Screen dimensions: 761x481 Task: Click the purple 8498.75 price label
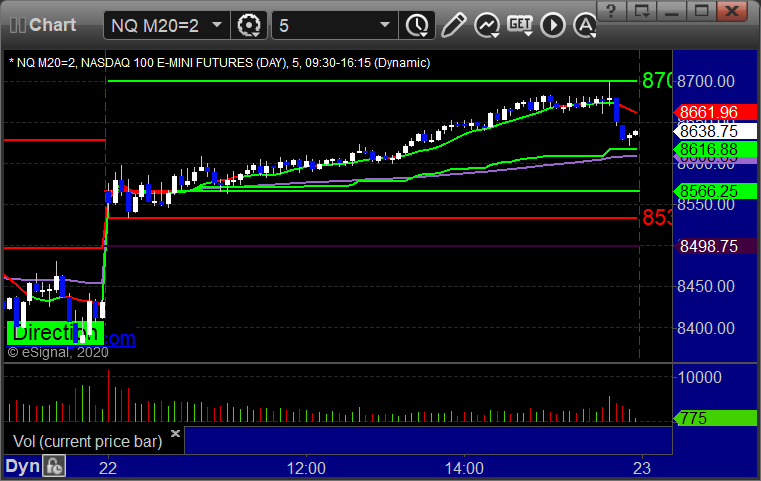715,246
